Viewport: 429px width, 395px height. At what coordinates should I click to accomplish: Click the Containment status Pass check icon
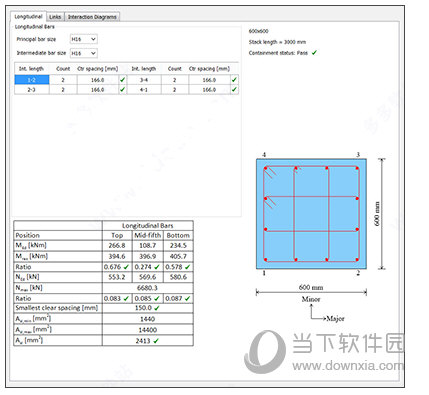314,52
